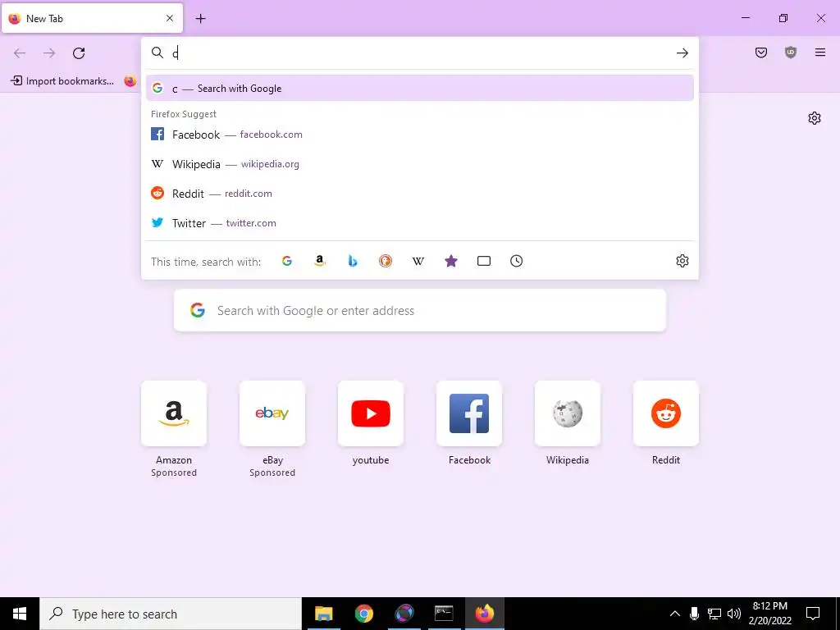Image resolution: width=840 pixels, height=630 pixels.
Task: Click the Go arrow in the address bar
Action: pyautogui.click(x=682, y=53)
